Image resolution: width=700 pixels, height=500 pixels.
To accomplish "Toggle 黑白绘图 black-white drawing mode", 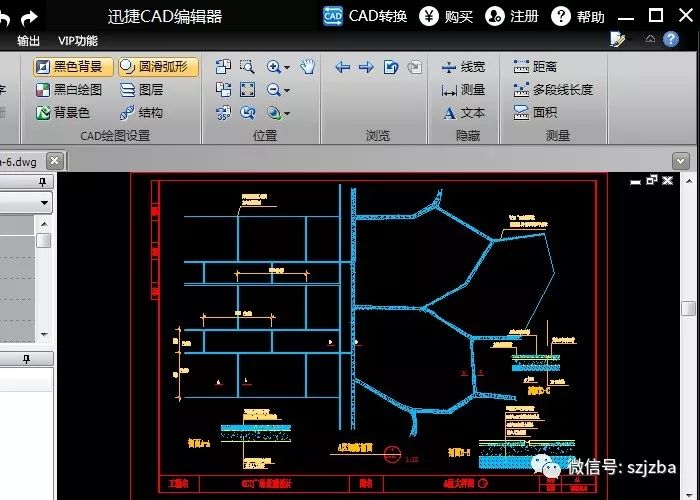I will (x=69, y=90).
